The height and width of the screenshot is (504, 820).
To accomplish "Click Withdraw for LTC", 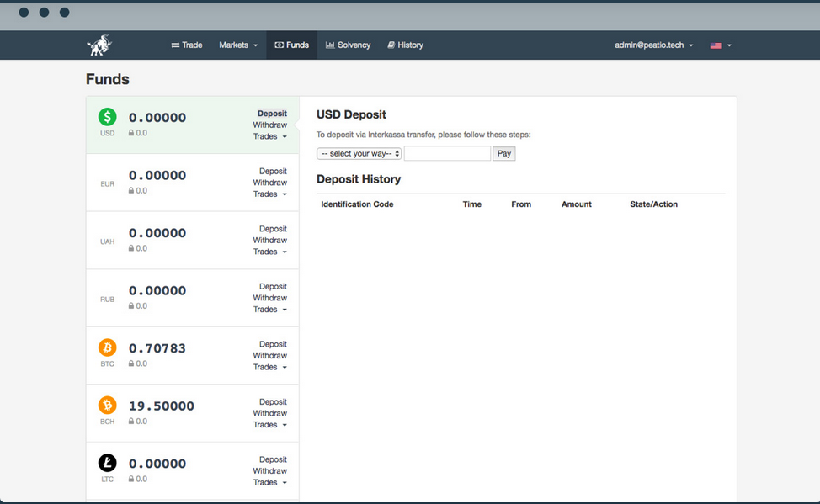I will tap(270, 471).
